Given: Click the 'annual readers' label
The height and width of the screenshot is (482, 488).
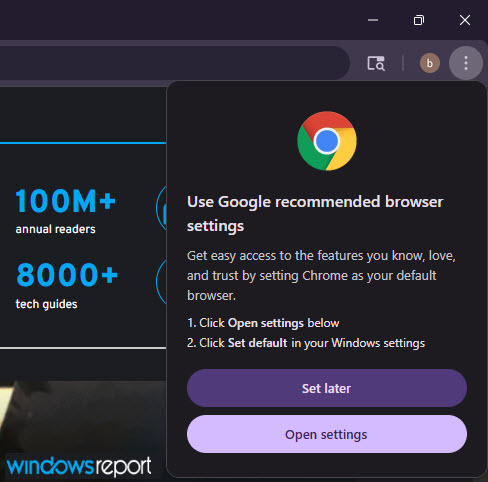Looking at the screenshot, I should (x=55, y=229).
